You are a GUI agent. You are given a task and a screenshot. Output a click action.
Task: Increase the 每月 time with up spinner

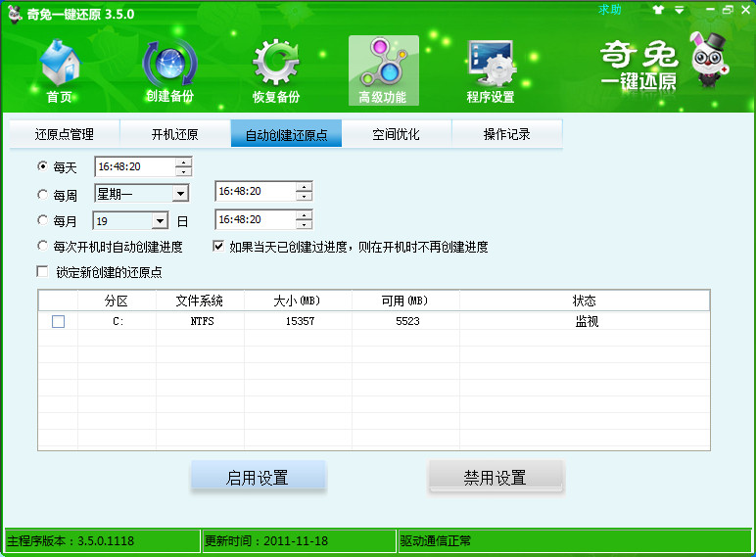pyautogui.click(x=305, y=215)
